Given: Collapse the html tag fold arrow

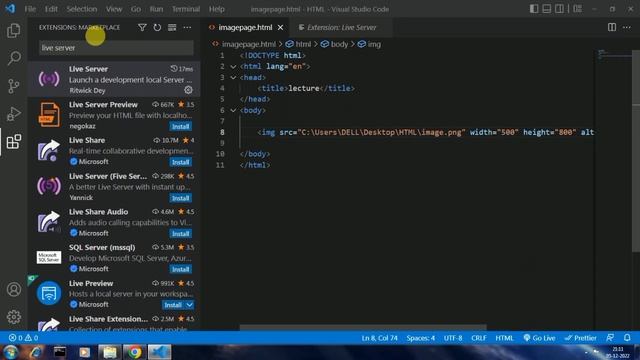Looking at the screenshot, I should point(233,66).
